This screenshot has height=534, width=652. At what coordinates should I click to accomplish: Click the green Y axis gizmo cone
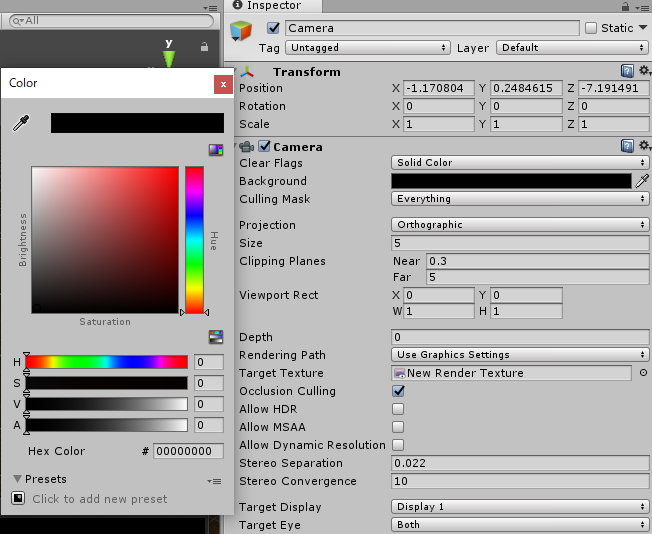click(169, 59)
